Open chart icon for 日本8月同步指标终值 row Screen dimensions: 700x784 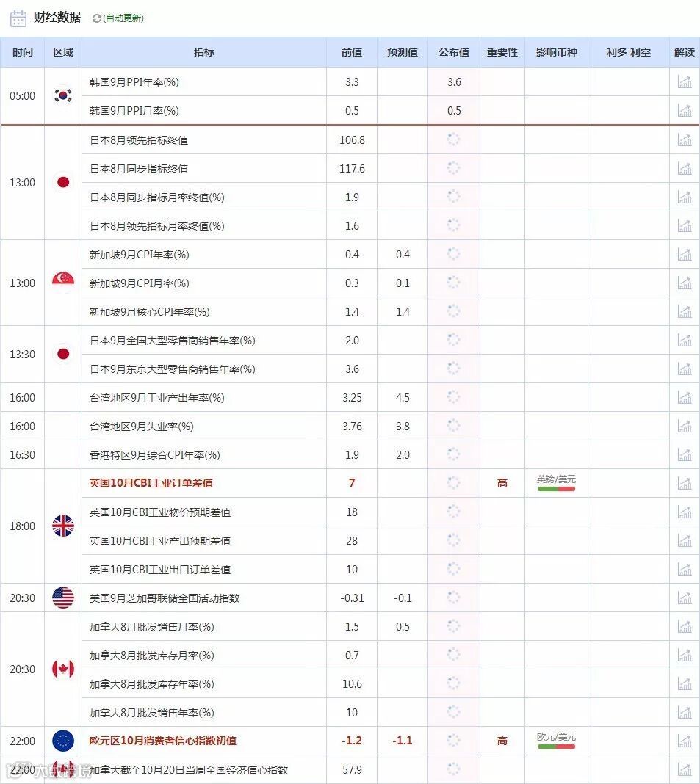[684, 168]
